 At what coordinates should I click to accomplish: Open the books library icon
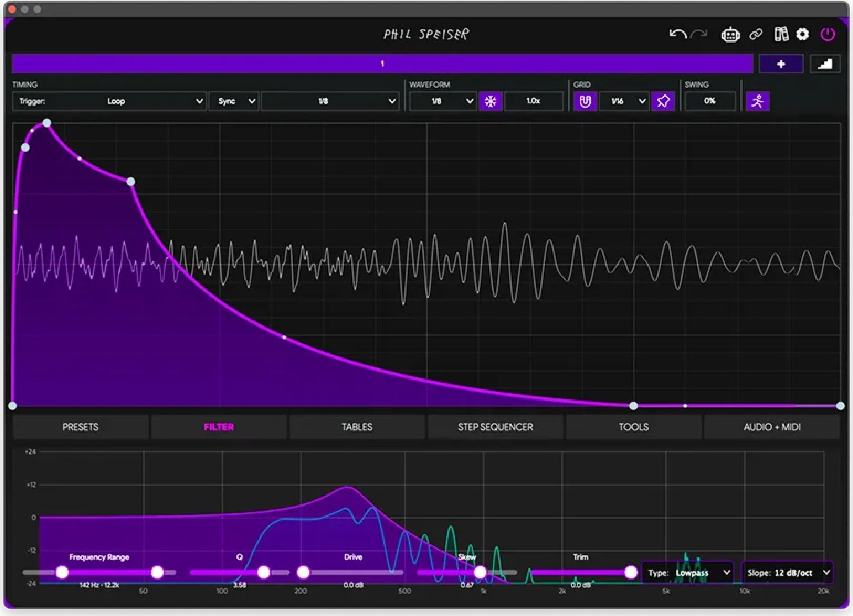781,34
